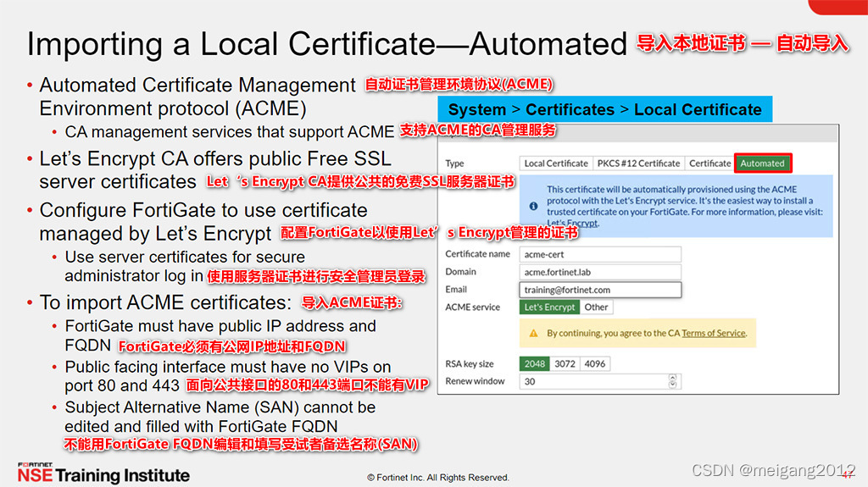This screenshot has width=868, height=487.
Task: Click the blue information icon
Action: pos(533,206)
